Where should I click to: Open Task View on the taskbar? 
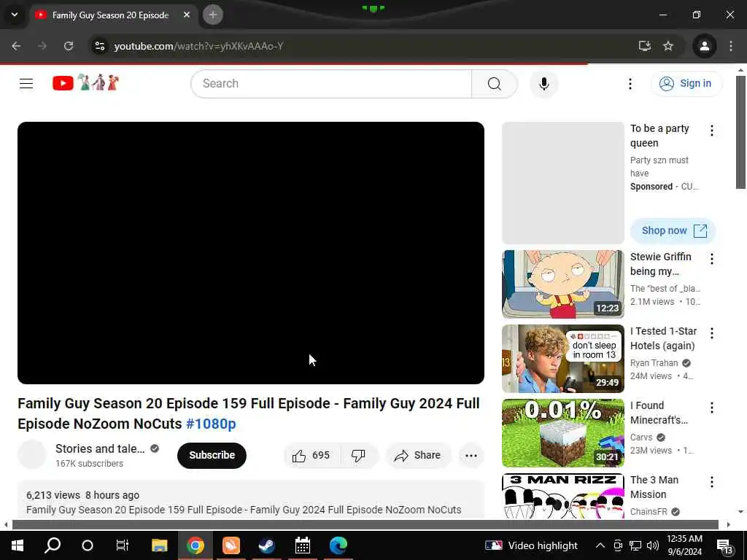coord(123,545)
